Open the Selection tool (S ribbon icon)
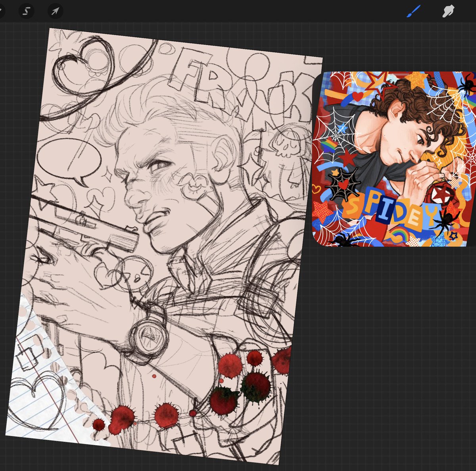The image size is (476, 471). (26, 11)
